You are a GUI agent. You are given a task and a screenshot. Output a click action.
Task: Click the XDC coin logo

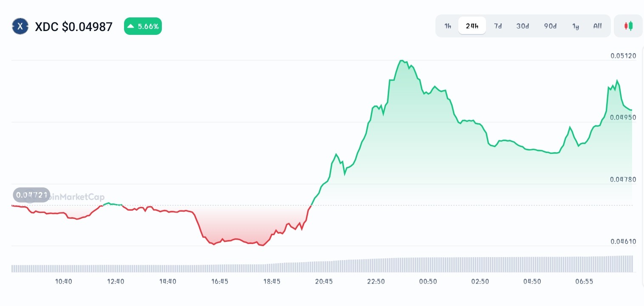[20, 26]
